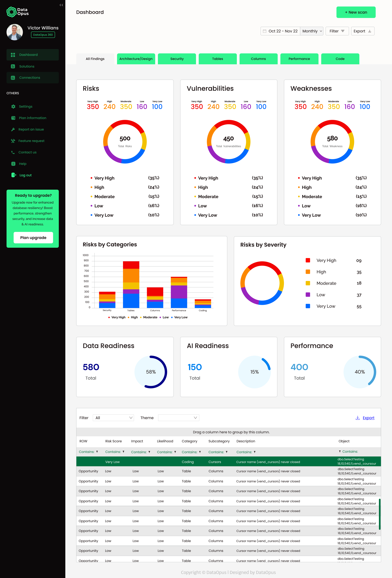
Task: Select the Tables tab
Action: point(218,59)
